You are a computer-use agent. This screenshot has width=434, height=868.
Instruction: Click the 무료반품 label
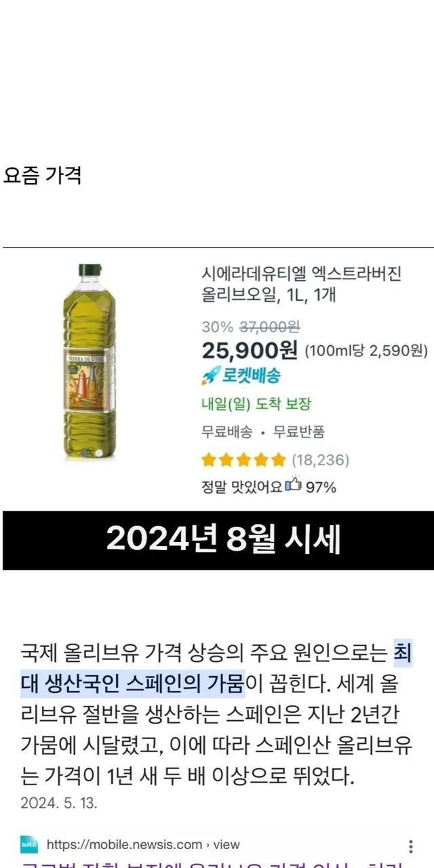tap(298, 432)
